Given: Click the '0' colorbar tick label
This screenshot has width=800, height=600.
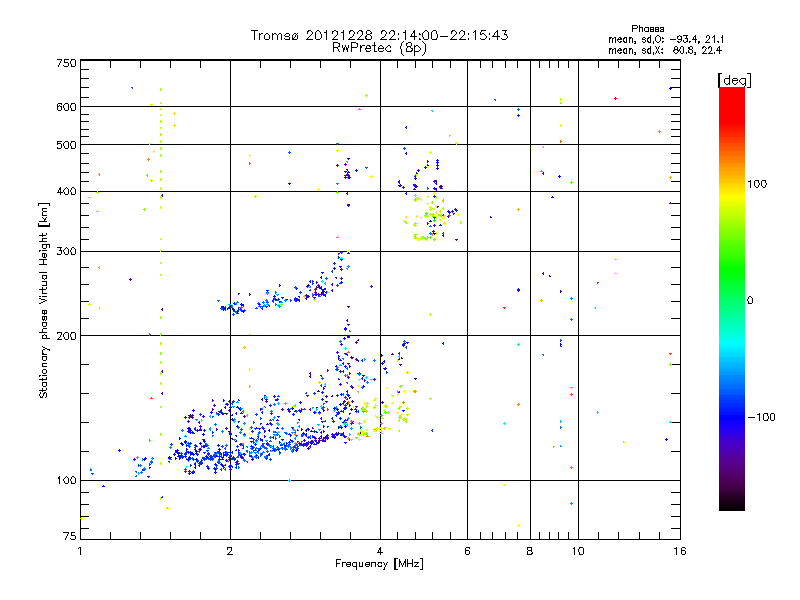Looking at the screenshot, I should [x=750, y=301].
